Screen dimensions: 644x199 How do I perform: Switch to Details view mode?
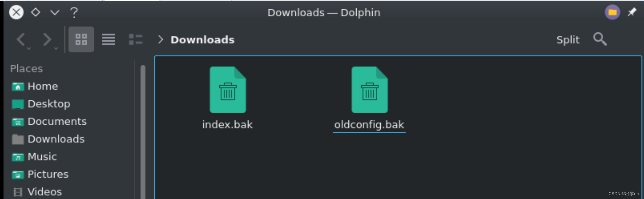click(135, 39)
